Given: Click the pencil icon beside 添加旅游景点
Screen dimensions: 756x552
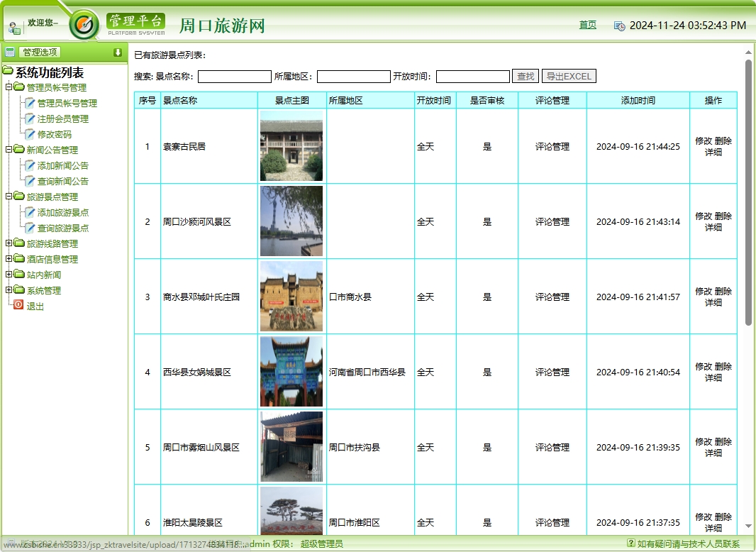Looking at the screenshot, I should 30,212.
